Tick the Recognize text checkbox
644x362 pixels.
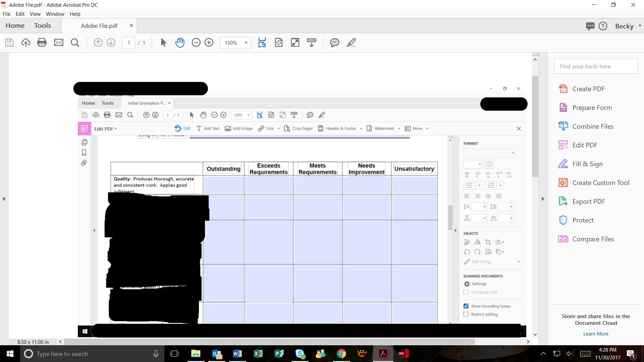(x=466, y=292)
